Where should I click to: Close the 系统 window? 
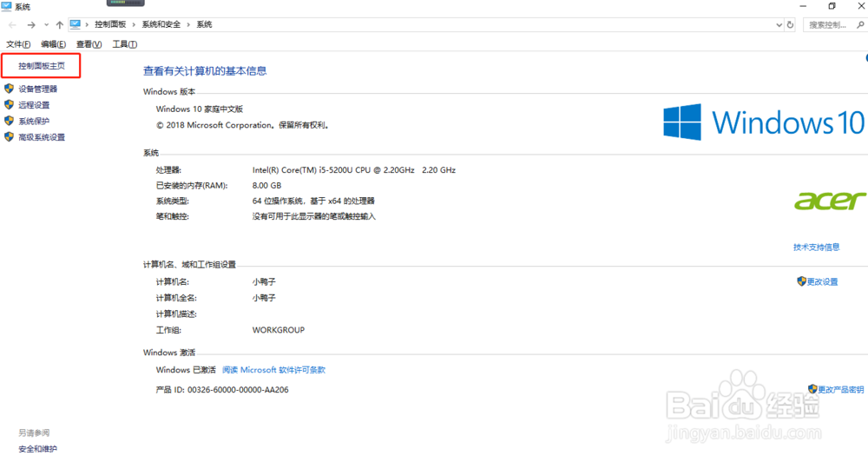[861, 6]
